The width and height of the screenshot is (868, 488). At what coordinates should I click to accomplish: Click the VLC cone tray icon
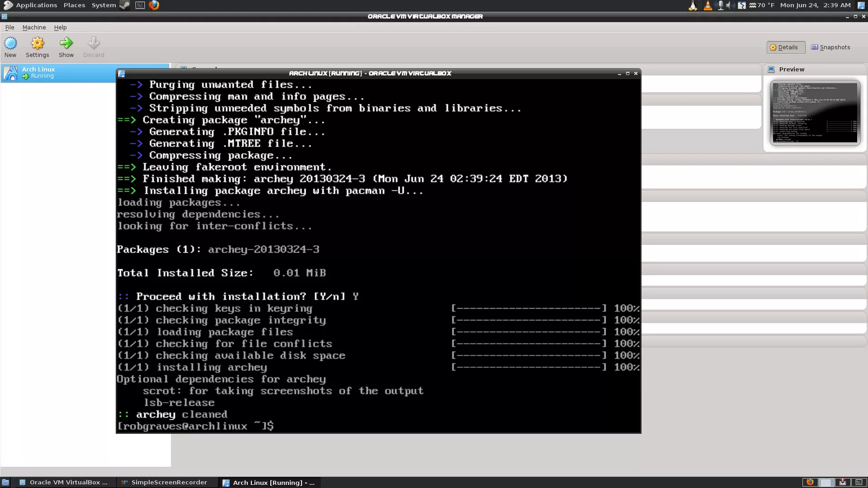[708, 5]
